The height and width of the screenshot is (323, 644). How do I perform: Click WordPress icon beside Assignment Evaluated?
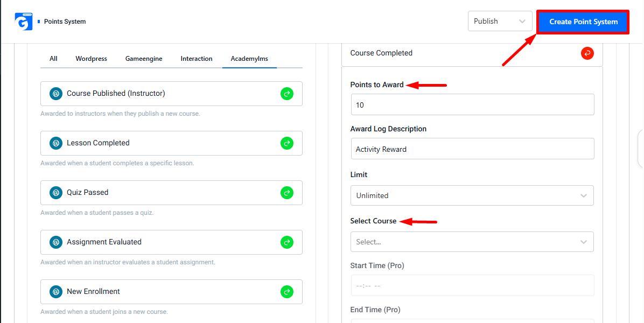55,242
